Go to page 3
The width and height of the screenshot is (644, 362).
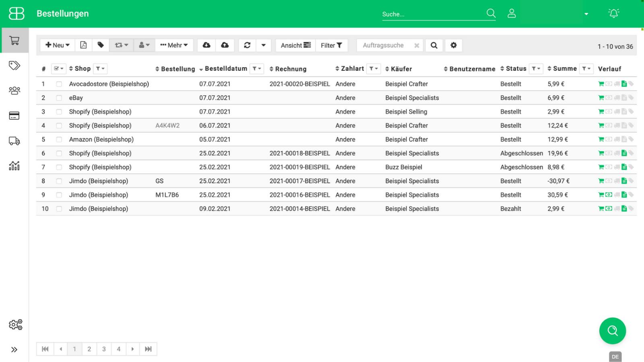104,349
